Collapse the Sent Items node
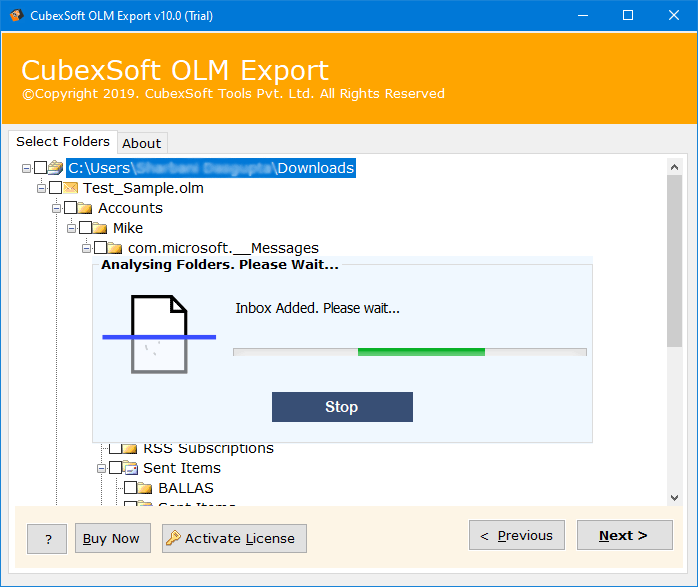 coord(101,468)
